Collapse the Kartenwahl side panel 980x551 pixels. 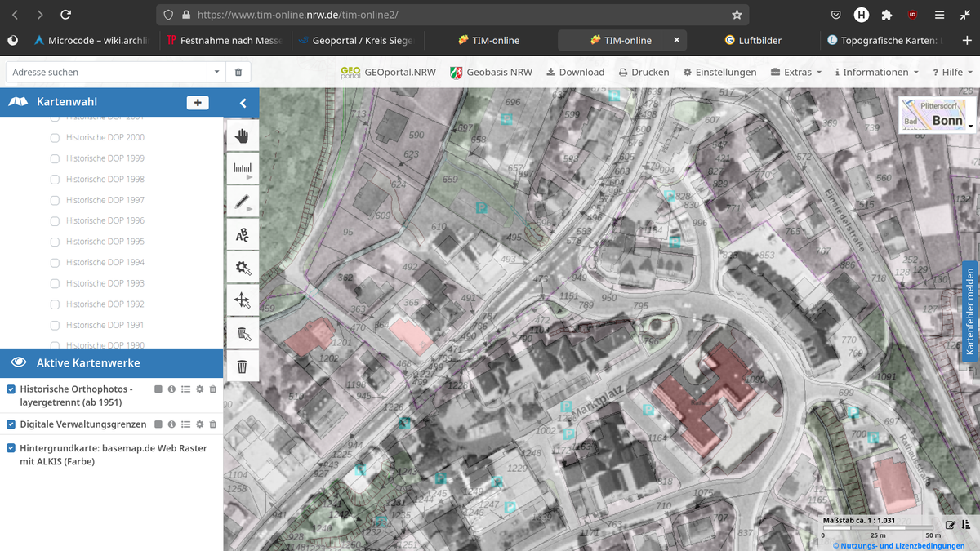coord(243,103)
